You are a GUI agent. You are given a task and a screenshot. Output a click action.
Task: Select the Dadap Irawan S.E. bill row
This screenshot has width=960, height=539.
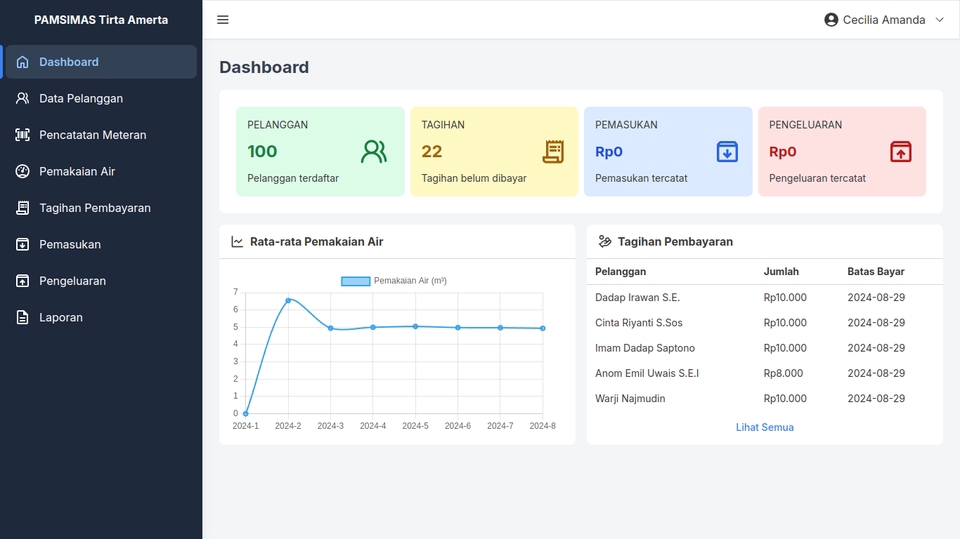[x=764, y=297]
